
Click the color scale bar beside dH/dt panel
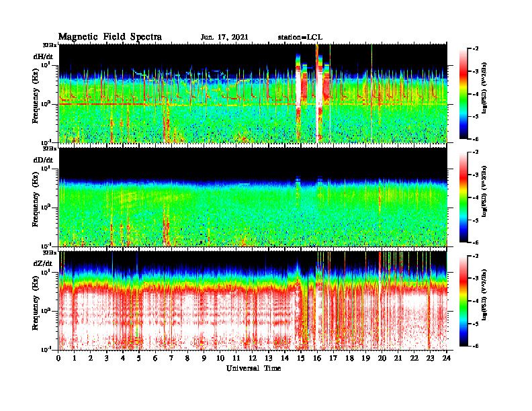tap(463, 94)
